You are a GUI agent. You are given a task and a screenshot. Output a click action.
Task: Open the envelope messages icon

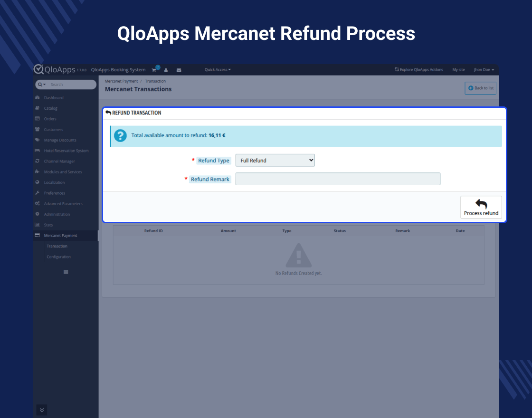click(179, 70)
